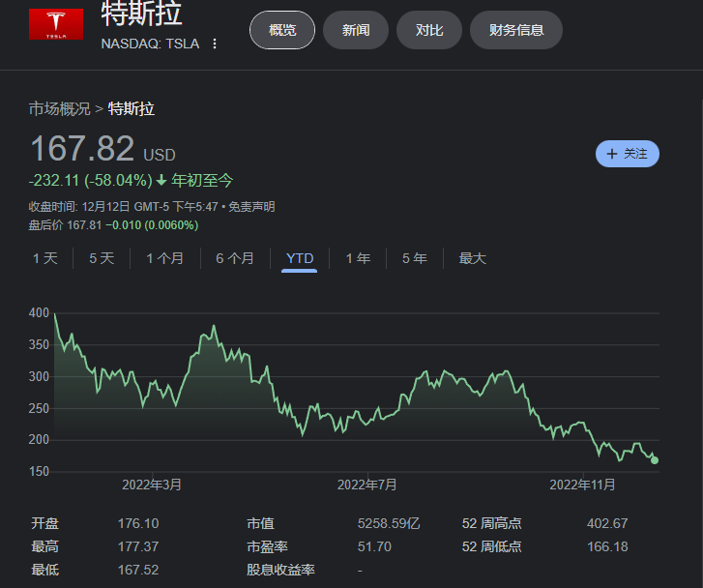
Task: Switch chart to 5 年 range
Action: coord(415,258)
